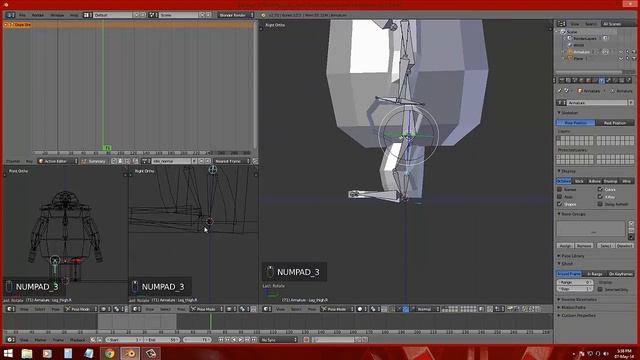The image size is (640, 360).
Task: Open the Nearest Frame snapping dropdown
Action: (x=232, y=161)
